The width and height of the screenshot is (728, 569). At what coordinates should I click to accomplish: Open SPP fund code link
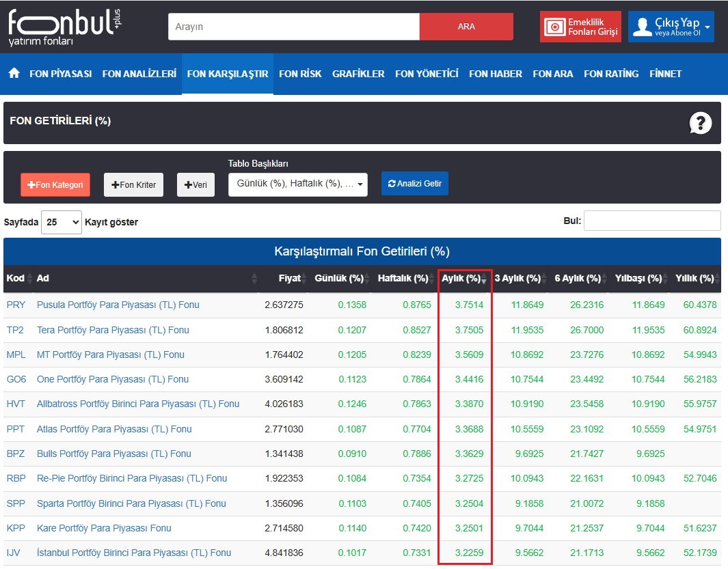(x=16, y=503)
